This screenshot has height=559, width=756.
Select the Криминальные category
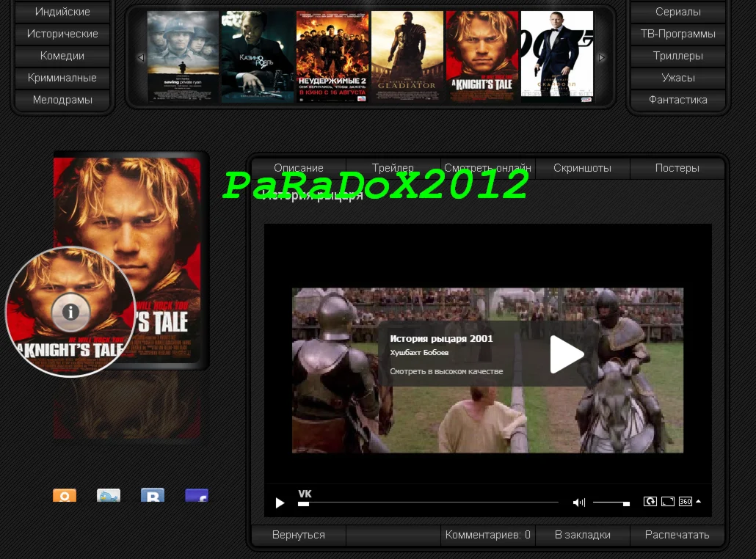tap(62, 78)
